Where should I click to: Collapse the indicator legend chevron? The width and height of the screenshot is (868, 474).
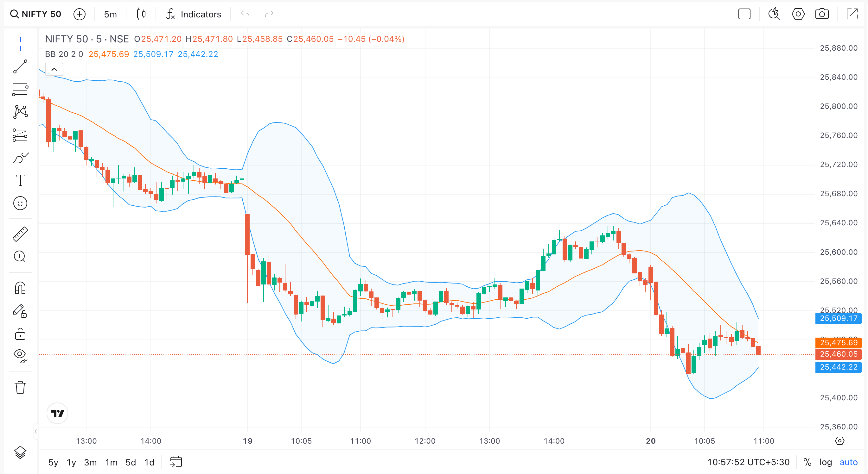click(54, 69)
